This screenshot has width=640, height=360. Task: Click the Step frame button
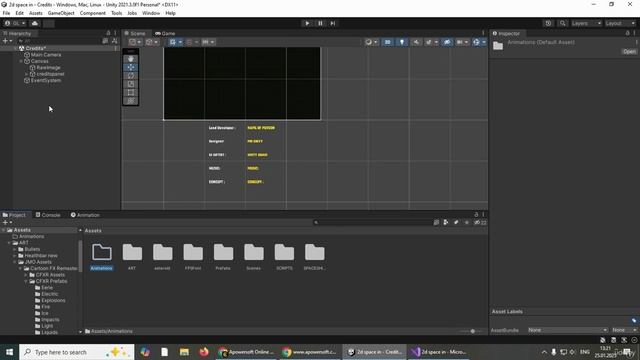pyautogui.click(x=333, y=23)
